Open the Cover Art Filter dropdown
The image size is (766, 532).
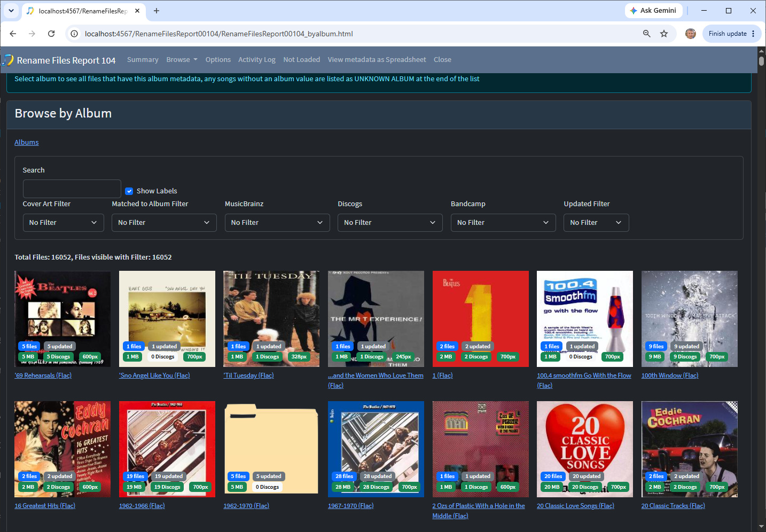pyautogui.click(x=63, y=223)
